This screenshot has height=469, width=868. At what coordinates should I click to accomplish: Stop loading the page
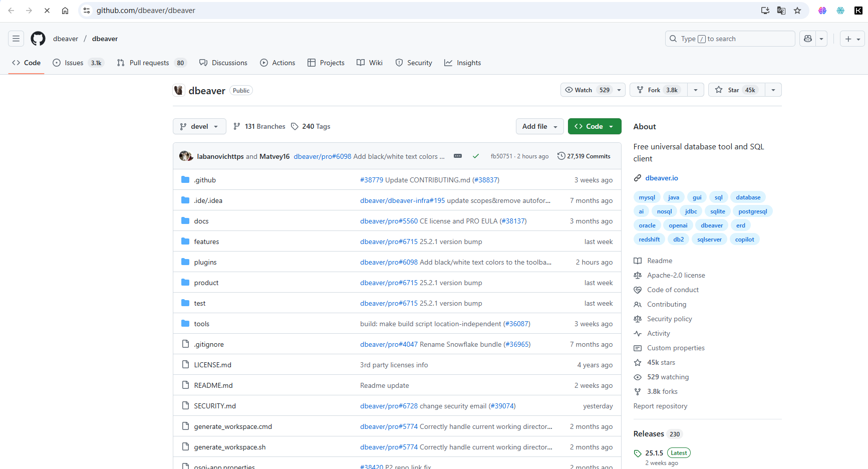click(x=47, y=11)
